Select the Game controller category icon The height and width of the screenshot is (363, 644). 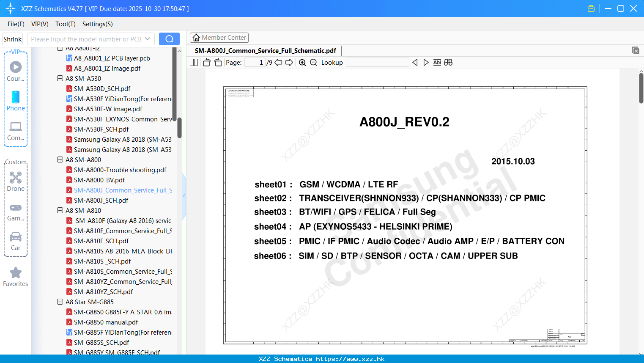tap(16, 209)
